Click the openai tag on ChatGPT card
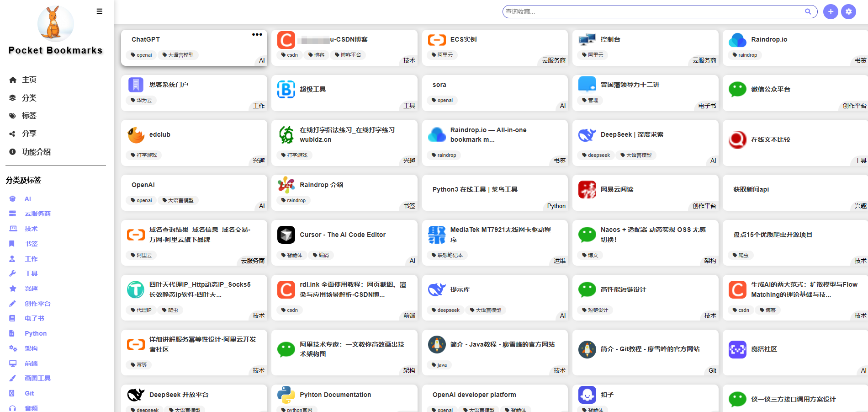 (141, 55)
